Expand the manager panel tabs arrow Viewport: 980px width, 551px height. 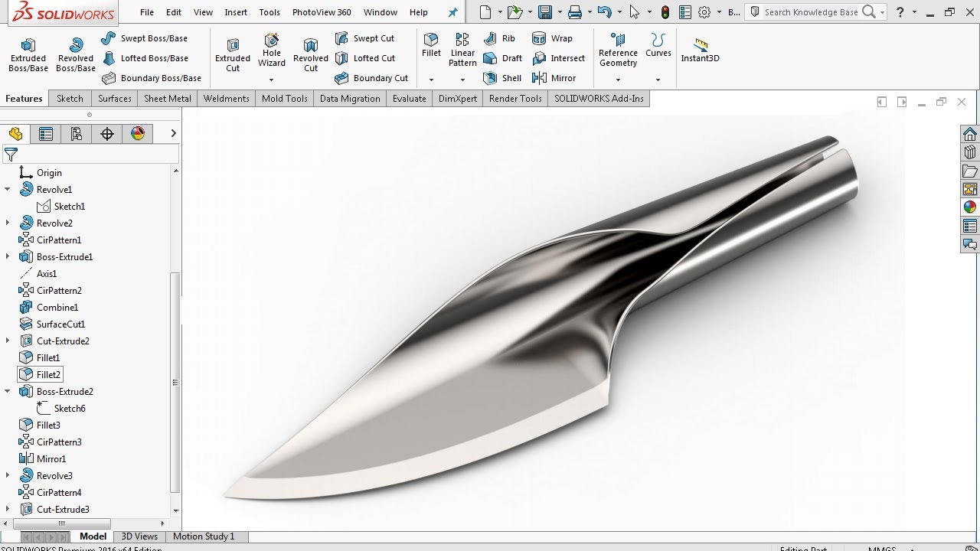pyautogui.click(x=173, y=133)
